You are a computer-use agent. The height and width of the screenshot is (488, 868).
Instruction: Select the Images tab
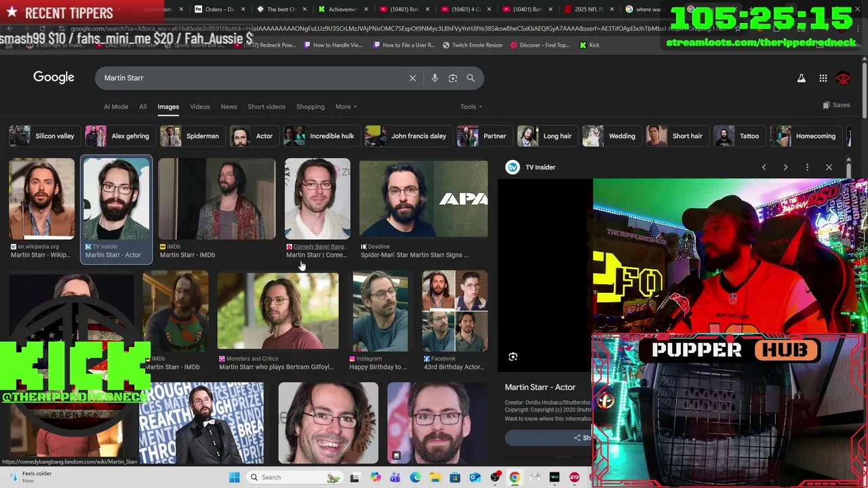tap(168, 106)
